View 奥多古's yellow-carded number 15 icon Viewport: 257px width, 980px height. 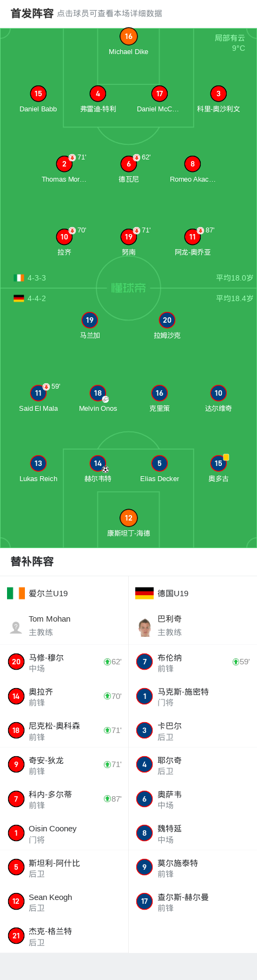tap(218, 463)
